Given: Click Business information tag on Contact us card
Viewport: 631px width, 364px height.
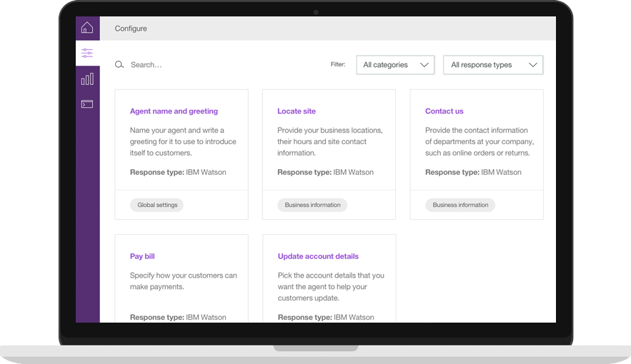Looking at the screenshot, I should click(x=460, y=205).
